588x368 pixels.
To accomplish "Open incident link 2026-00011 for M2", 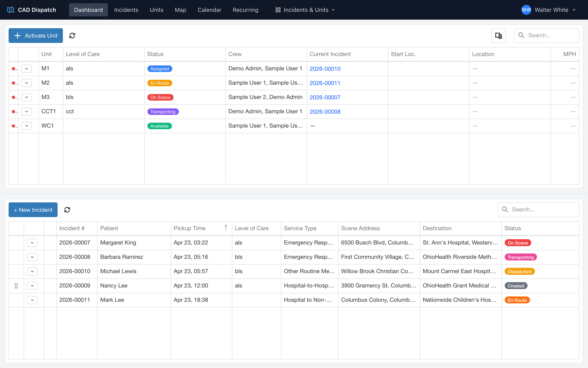I will [x=325, y=83].
